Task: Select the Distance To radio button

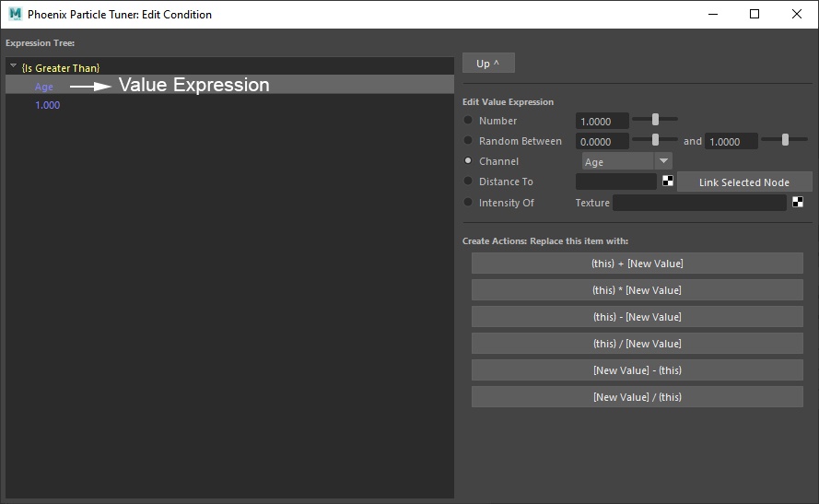Action: point(468,182)
